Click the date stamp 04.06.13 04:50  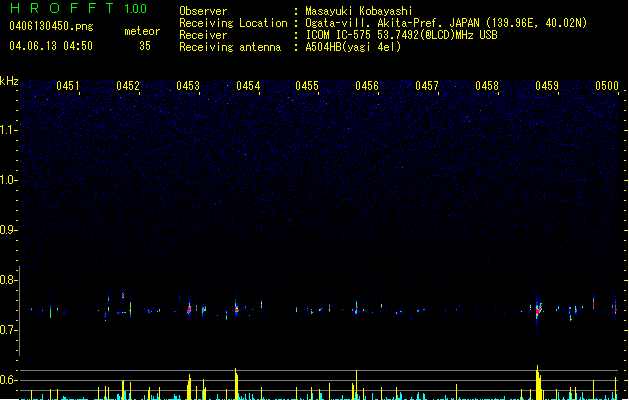[51, 46]
